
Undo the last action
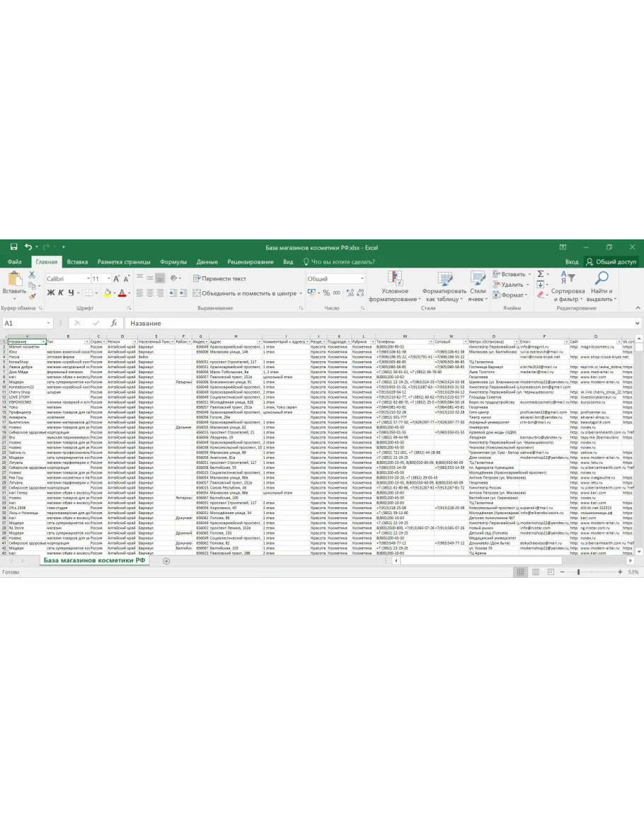28,246
